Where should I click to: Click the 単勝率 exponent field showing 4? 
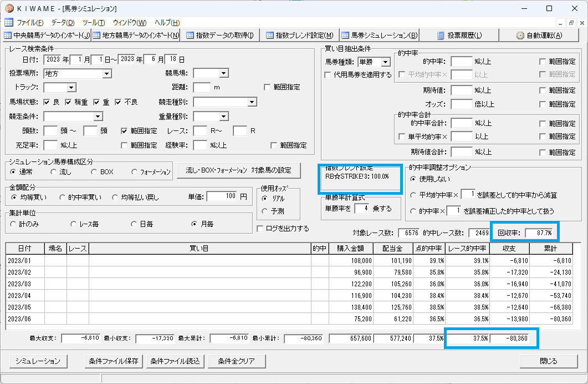362,208
